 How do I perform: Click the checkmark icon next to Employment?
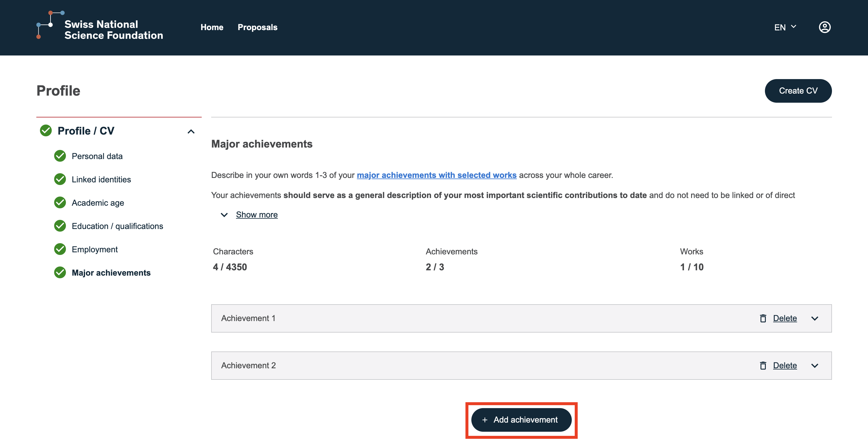click(x=60, y=249)
